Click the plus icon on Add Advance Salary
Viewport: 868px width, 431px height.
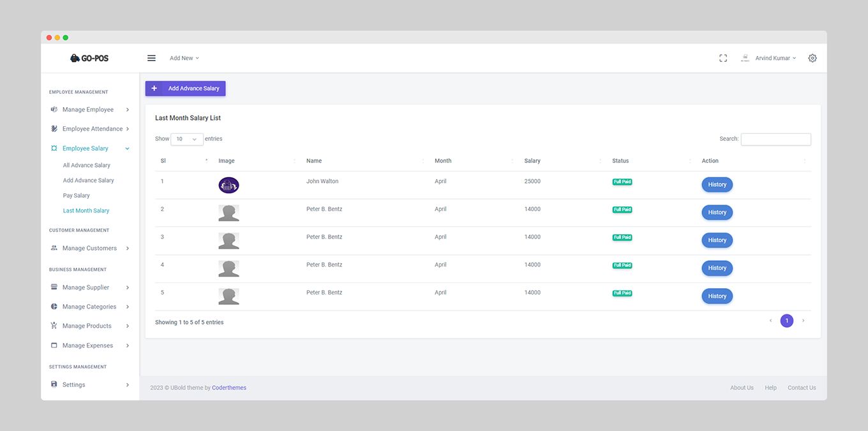[x=154, y=89]
